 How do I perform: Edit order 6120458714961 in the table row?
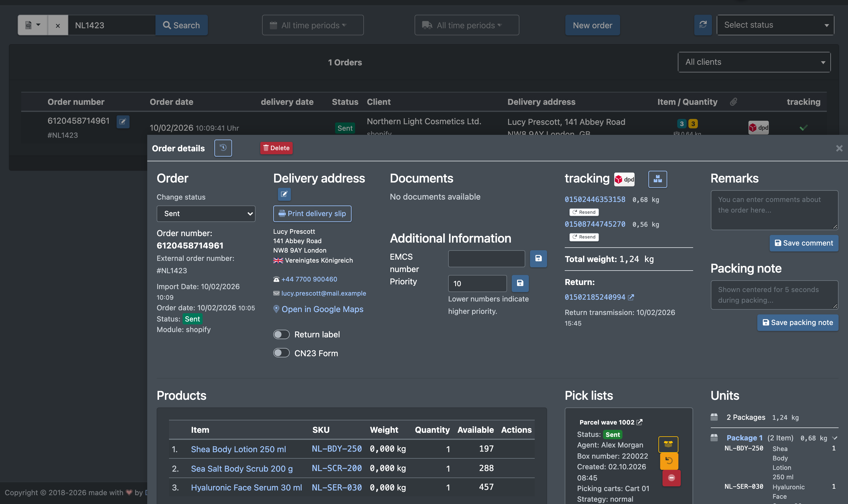pos(123,121)
